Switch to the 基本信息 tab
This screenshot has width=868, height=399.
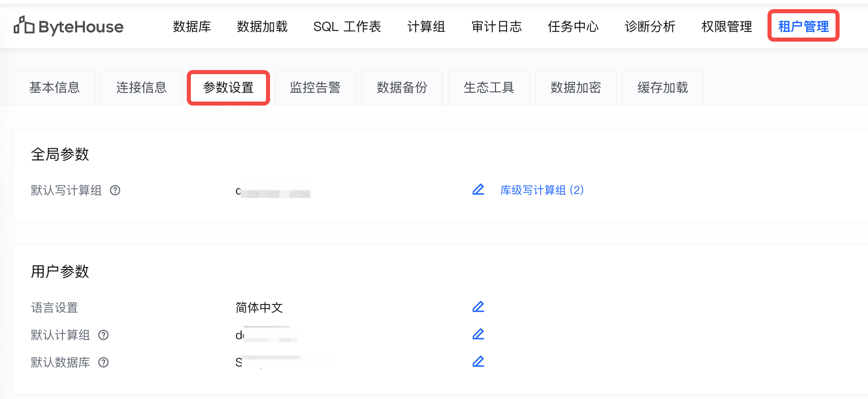[x=55, y=88]
